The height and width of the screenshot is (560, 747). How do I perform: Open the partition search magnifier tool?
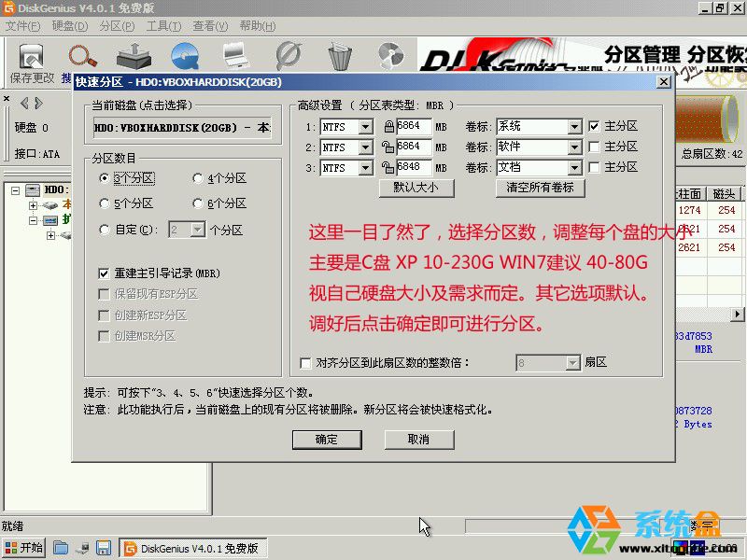pos(82,56)
